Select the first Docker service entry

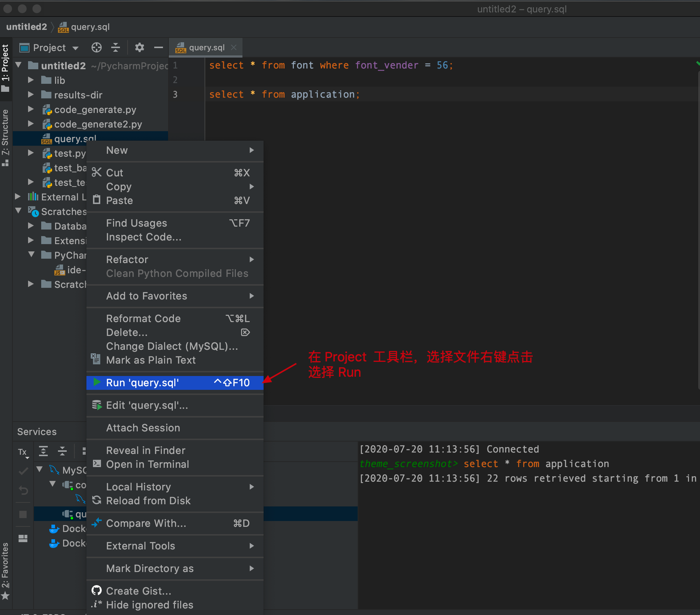click(68, 529)
